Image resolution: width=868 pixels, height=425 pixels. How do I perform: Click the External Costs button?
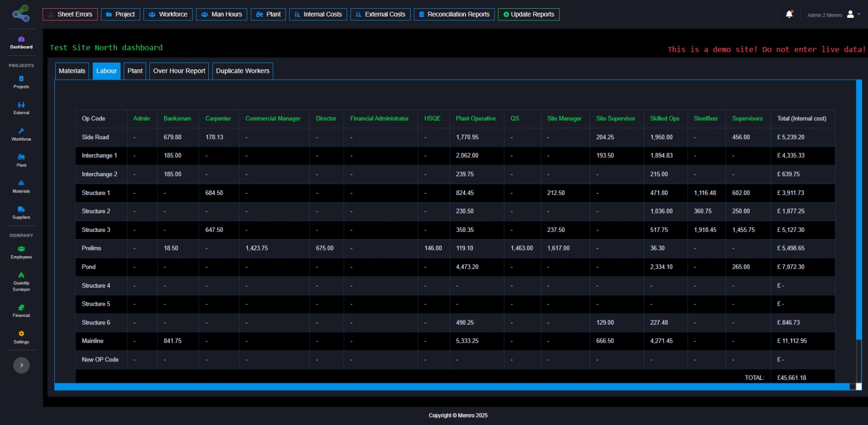[380, 15]
